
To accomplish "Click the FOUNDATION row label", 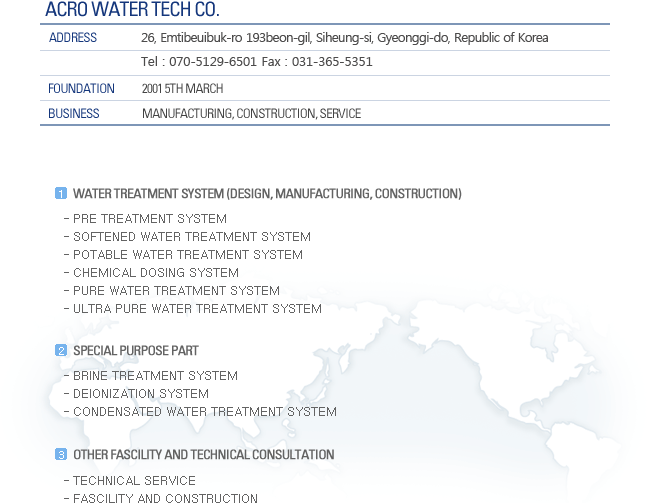I will (x=81, y=89).
